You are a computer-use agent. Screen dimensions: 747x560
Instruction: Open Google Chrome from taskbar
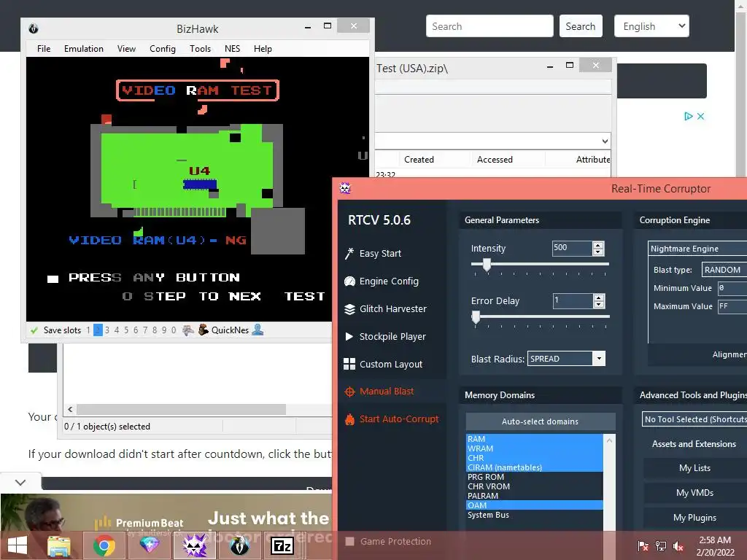[104, 545]
